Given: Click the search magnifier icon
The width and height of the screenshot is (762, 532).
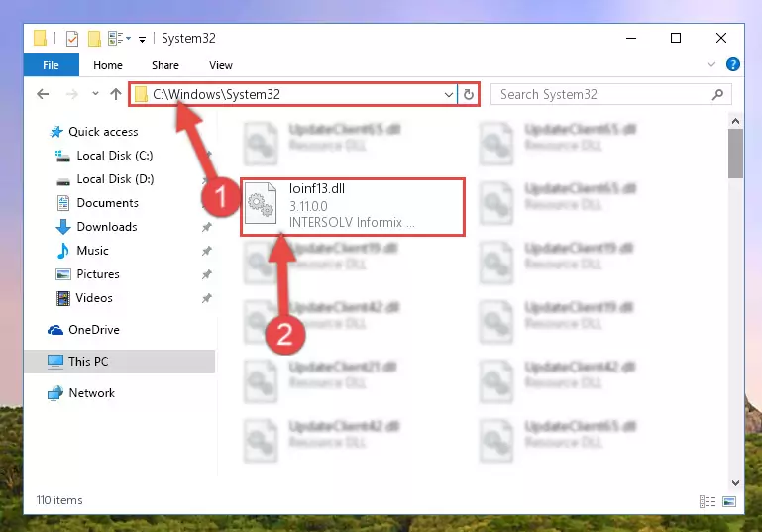Looking at the screenshot, I should [717, 94].
